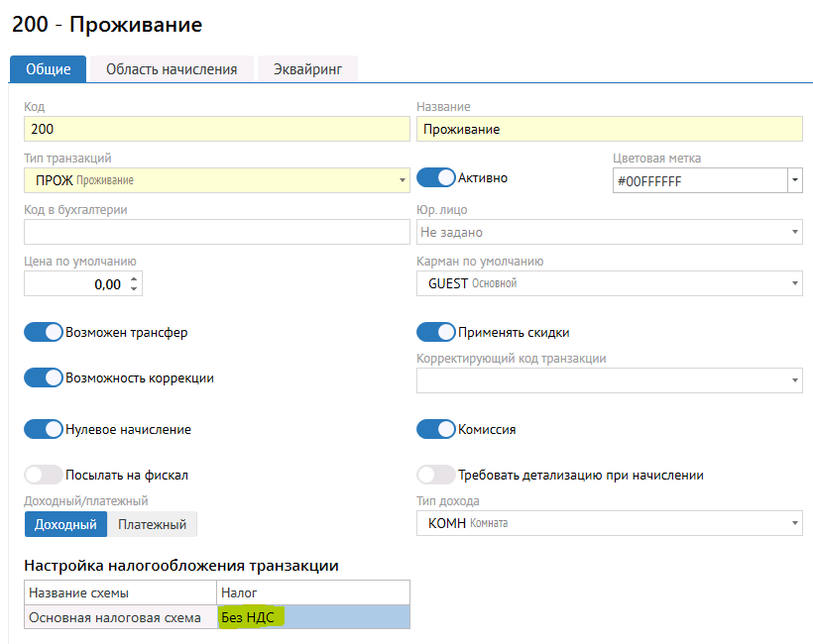Toggle Возможность коррекции switch
Screen dimensions: 813x644
(x=43, y=377)
